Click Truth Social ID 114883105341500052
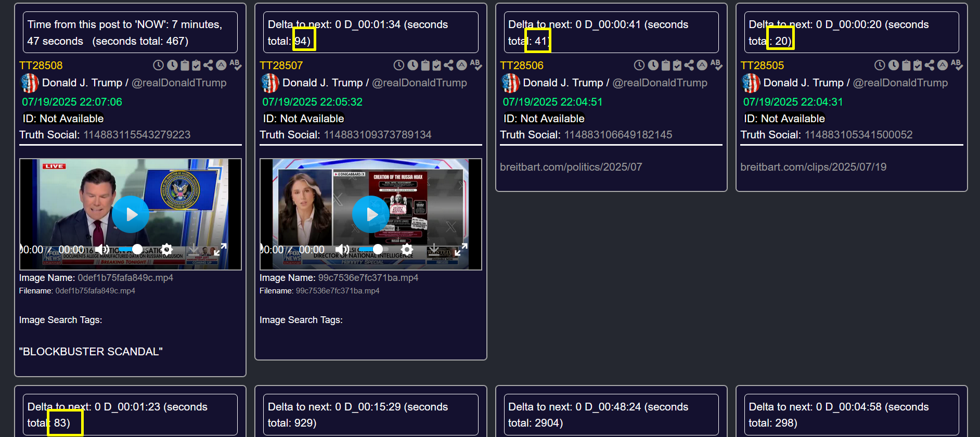980x437 pixels. click(859, 135)
